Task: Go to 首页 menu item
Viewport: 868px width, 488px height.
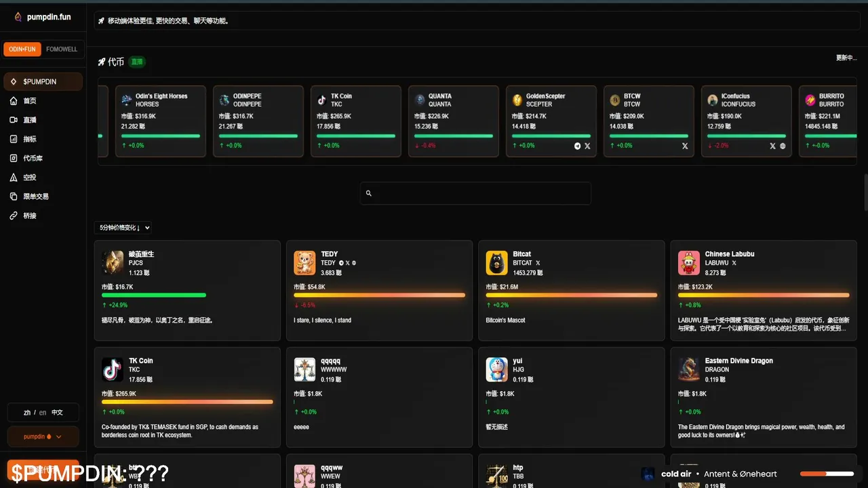Action: click(43, 101)
